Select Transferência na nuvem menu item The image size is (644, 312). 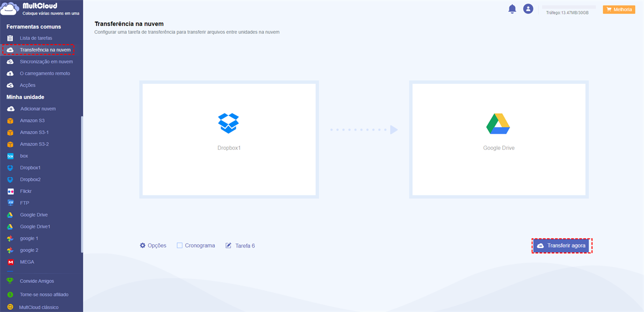(45, 50)
